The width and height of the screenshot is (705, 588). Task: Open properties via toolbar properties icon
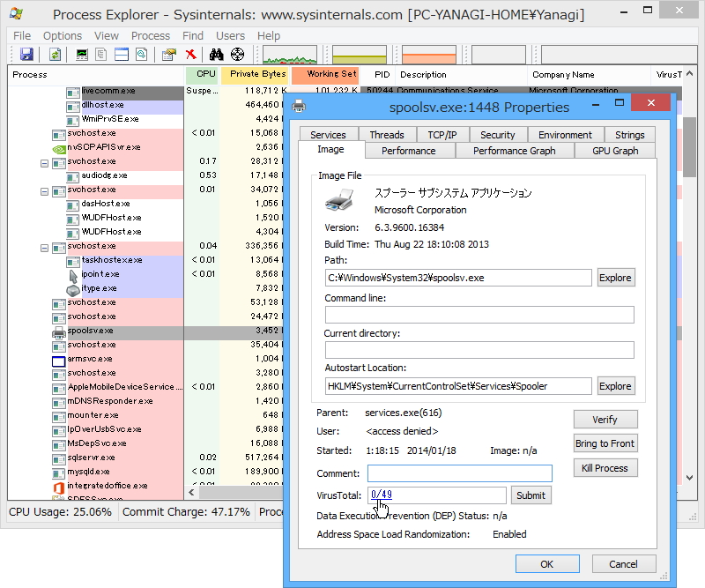[x=168, y=55]
